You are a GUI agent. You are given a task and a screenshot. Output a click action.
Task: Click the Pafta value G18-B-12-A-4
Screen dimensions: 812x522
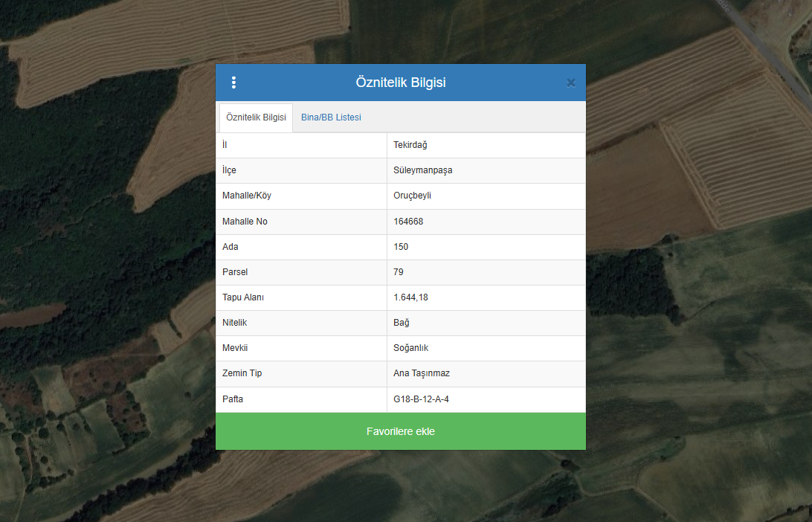(x=421, y=399)
